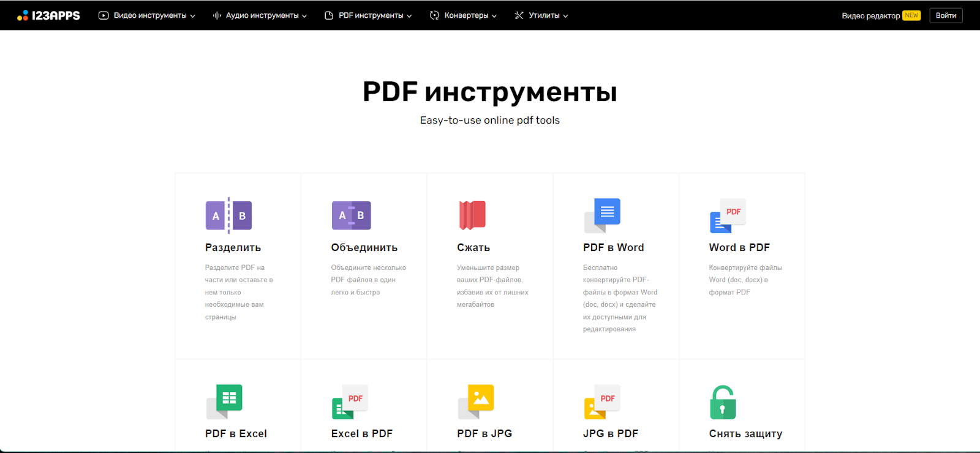Click the 'PDF инструменты' page heading
Screen dimensions: 980x453
click(x=490, y=92)
